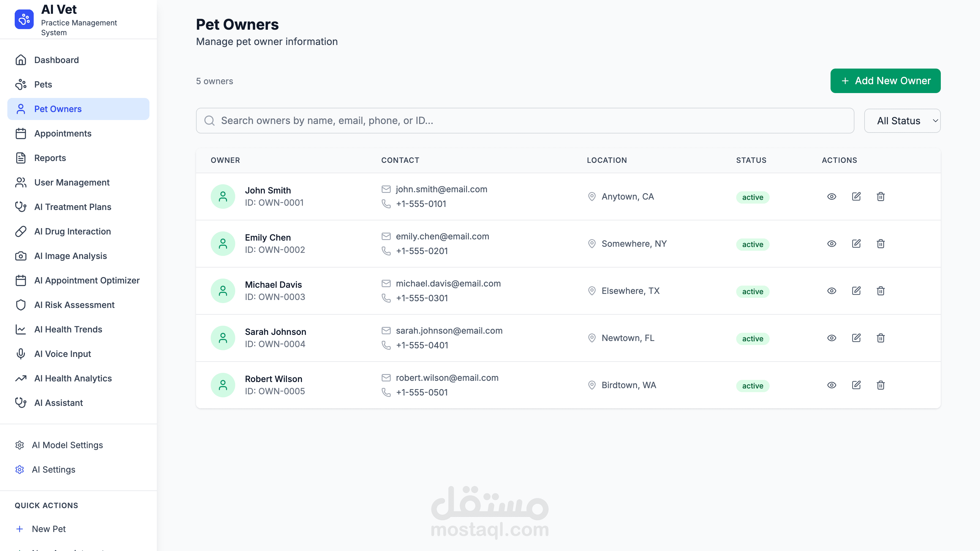Click the envelope icon beside john.smith@email.com

coord(386,189)
